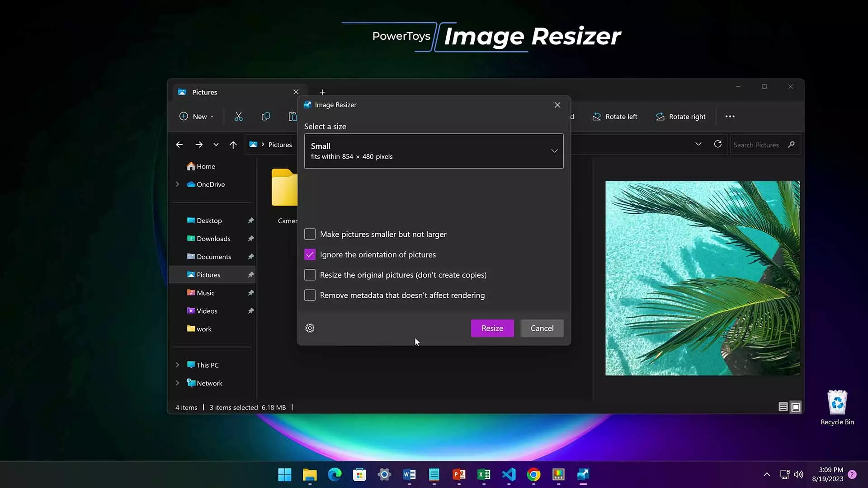Click the Cut scissors icon
Screen dimensions: 868x488
(239, 117)
